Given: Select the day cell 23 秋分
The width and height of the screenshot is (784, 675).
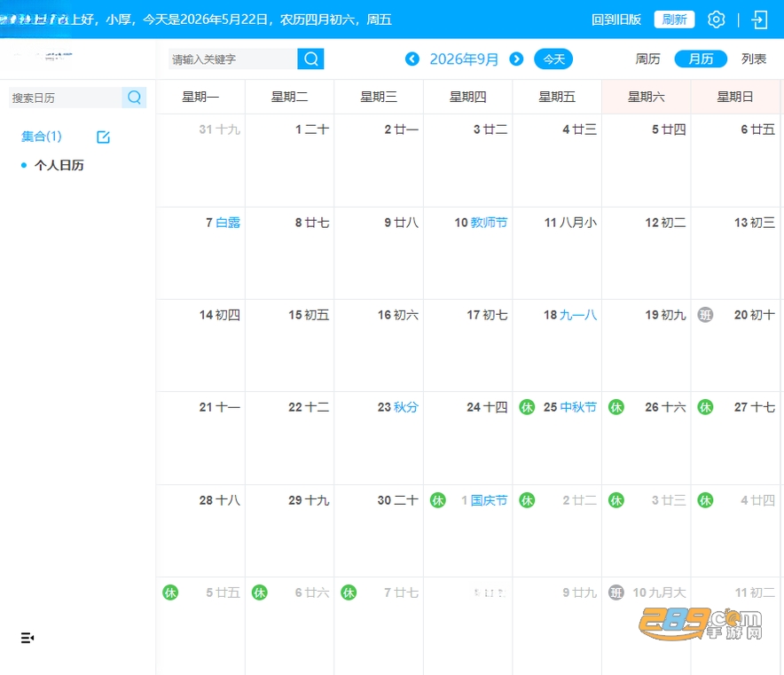Looking at the screenshot, I should pos(379,438).
